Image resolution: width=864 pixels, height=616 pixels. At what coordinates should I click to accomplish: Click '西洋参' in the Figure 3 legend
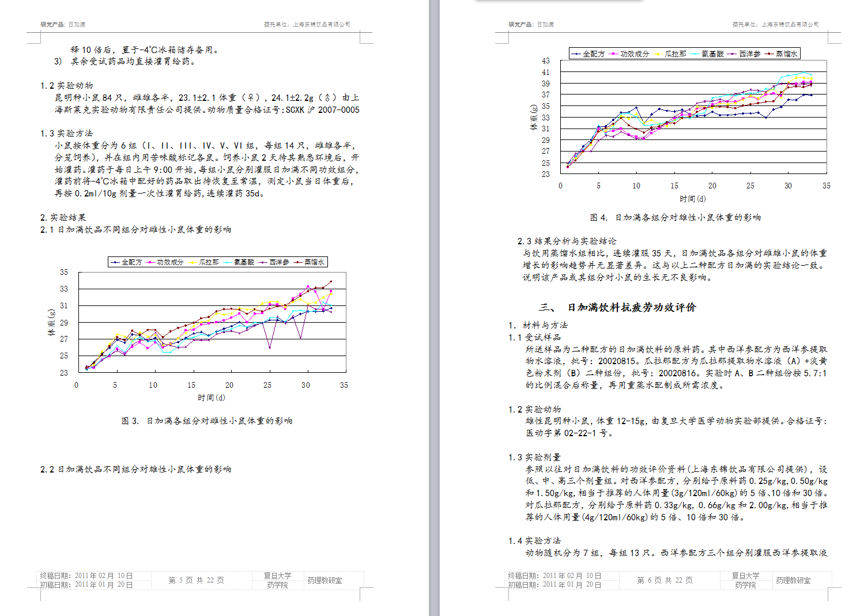279,262
